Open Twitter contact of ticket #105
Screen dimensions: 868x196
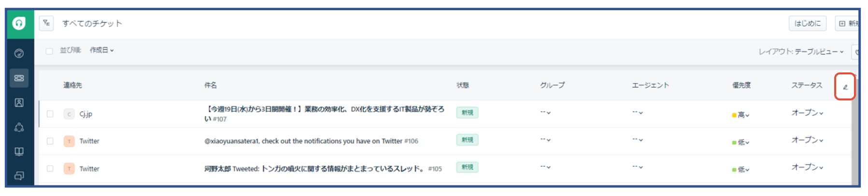[x=89, y=168]
